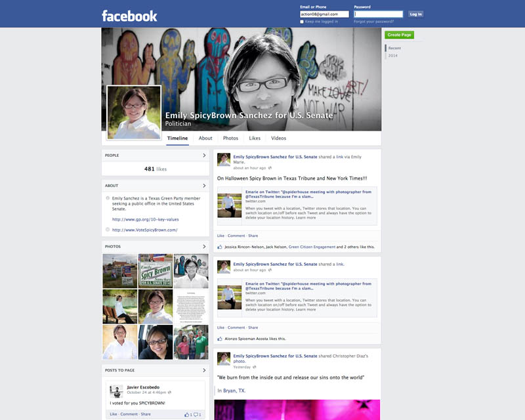Open the Spicy Brown campaign sign photo

tap(156, 271)
